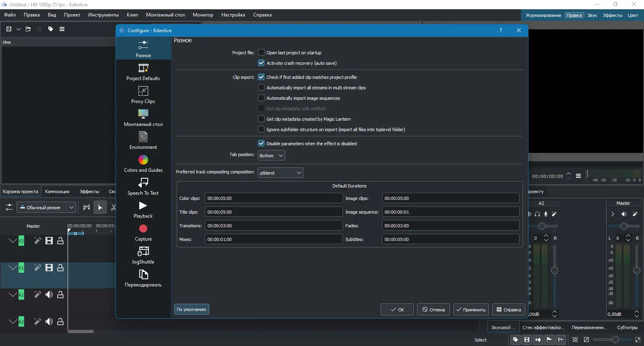
Task: Open the Proxy Clips settings page
Action: pyautogui.click(x=143, y=95)
